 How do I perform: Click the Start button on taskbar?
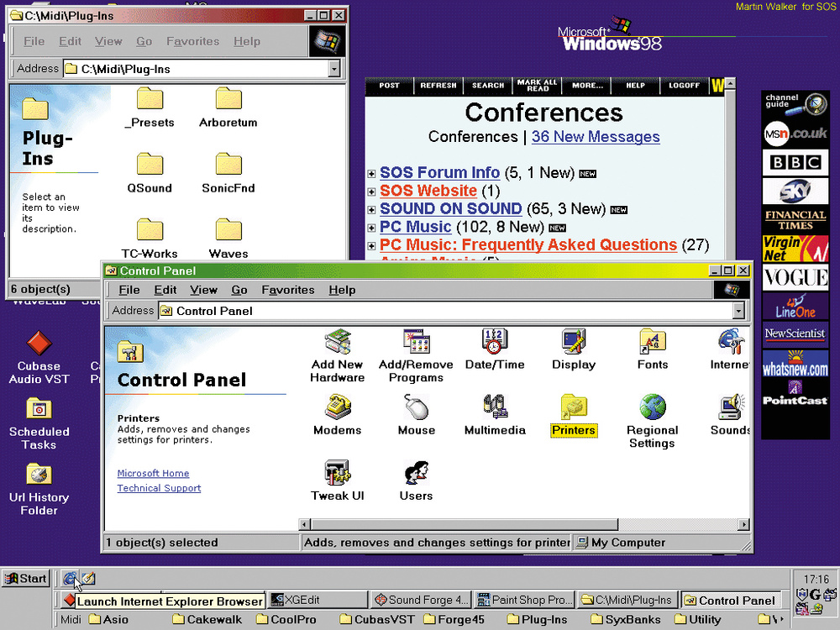25,578
